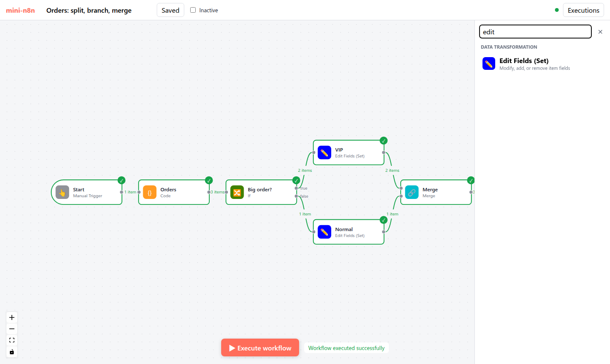
Task: Click the green check badge on the Orders node
Action: click(x=209, y=180)
